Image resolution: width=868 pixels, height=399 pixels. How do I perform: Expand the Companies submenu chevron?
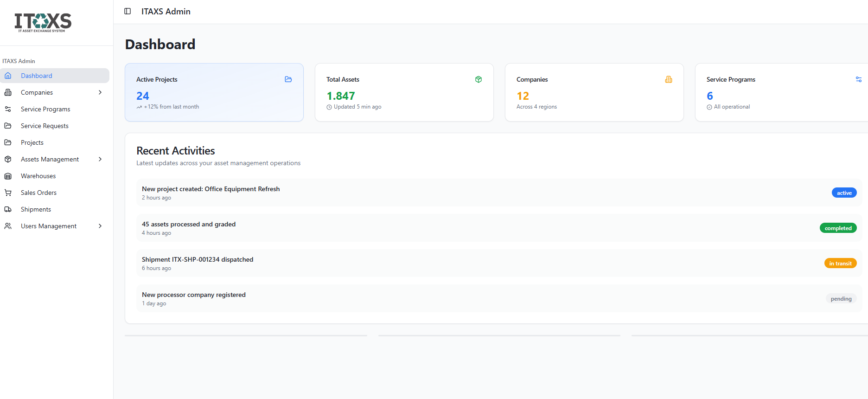coord(100,92)
